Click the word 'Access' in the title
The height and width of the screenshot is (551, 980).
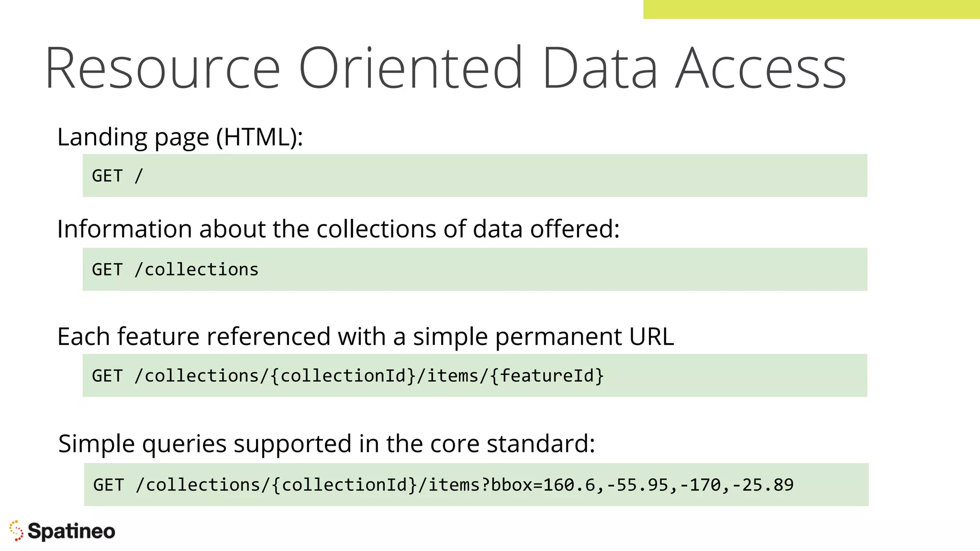pos(761,67)
